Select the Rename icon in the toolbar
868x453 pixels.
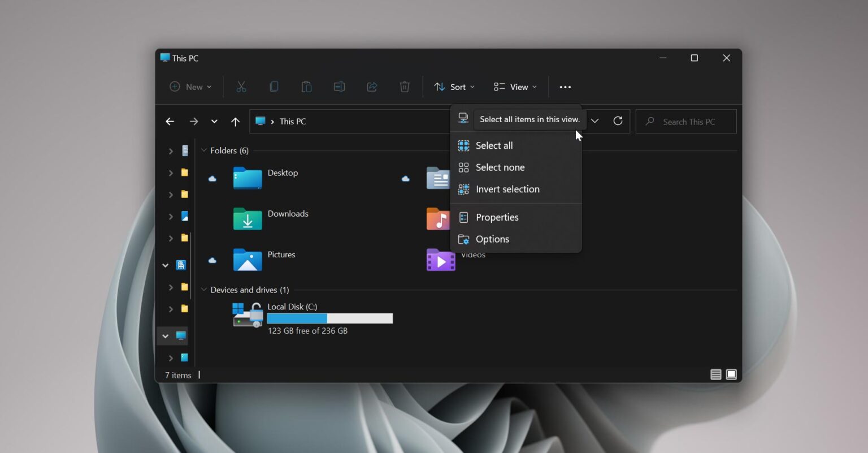339,87
